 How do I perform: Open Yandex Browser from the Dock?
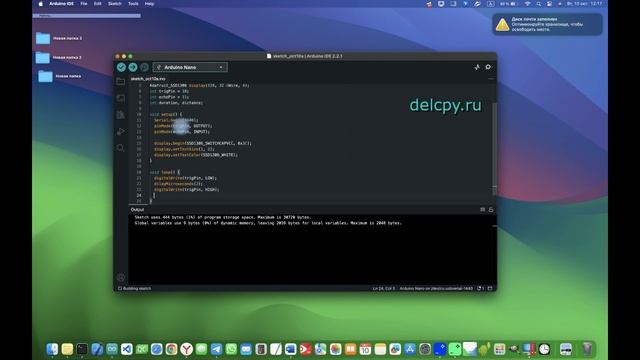tap(187, 349)
